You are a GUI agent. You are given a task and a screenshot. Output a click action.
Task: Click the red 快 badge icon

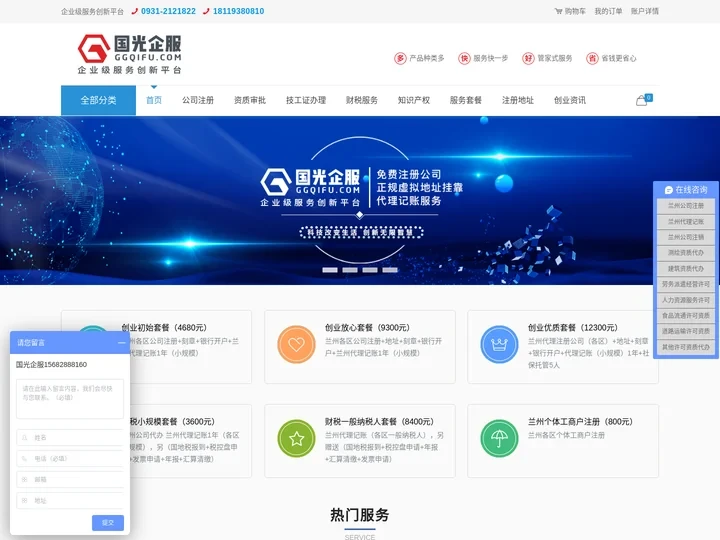click(x=464, y=58)
